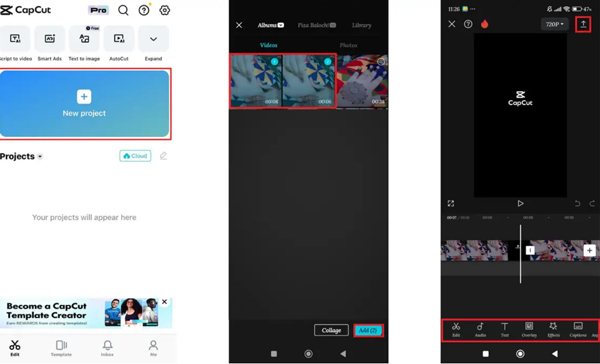
Task: Deselect the first video's selection circle
Action: click(275, 62)
